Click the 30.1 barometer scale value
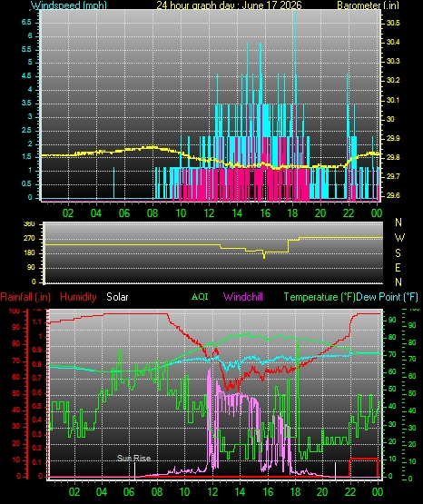Screen dimensions: 423x504 pyautogui.click(x=393, y=100)
